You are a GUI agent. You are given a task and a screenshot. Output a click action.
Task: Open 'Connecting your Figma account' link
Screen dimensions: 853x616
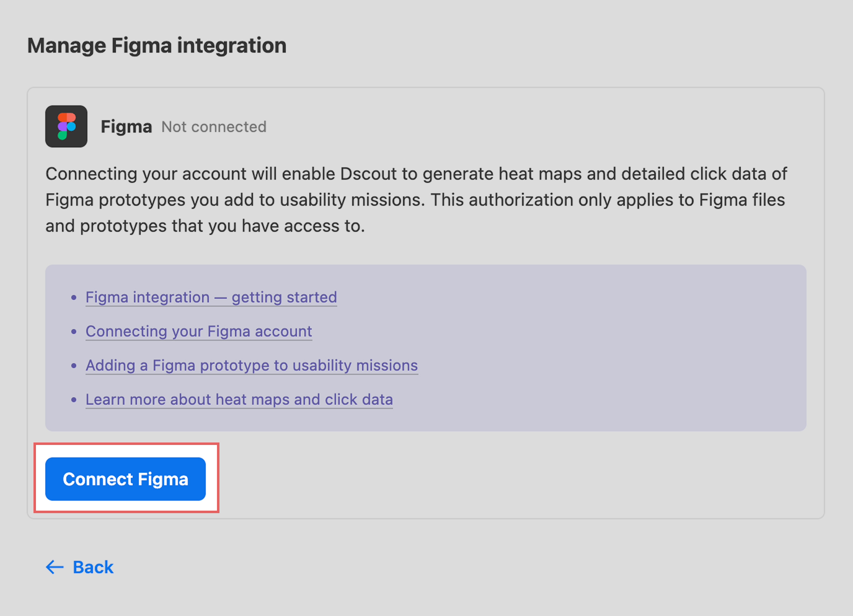coord(199,331)
